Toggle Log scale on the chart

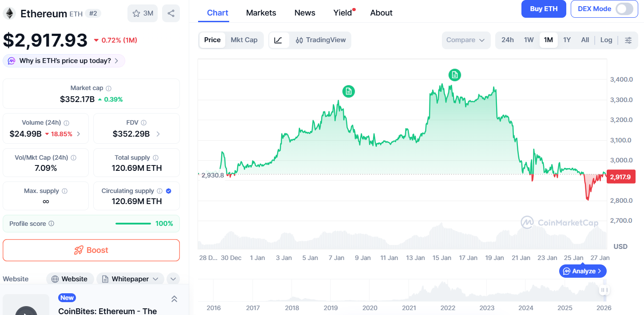tap(606, 40)
